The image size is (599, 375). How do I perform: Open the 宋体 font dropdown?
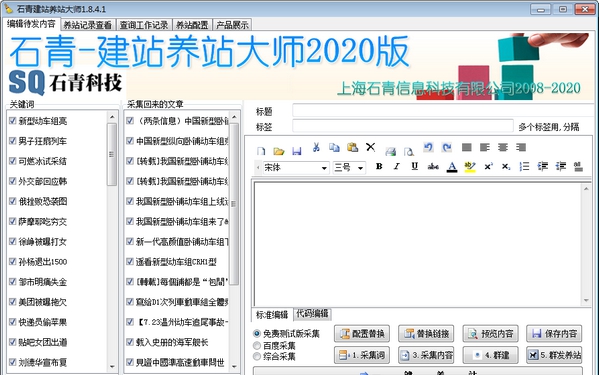click(x=324, y=168)
